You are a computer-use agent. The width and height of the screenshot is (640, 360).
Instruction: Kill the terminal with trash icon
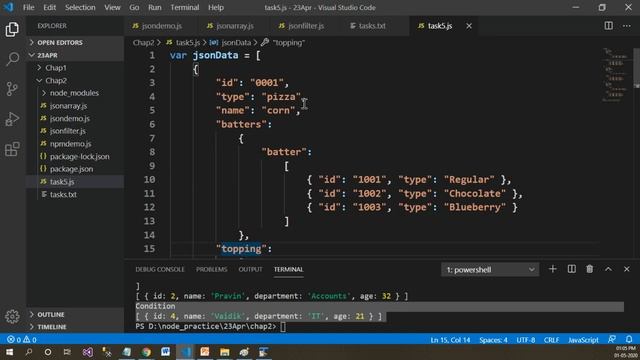click(x=589, y=269)
